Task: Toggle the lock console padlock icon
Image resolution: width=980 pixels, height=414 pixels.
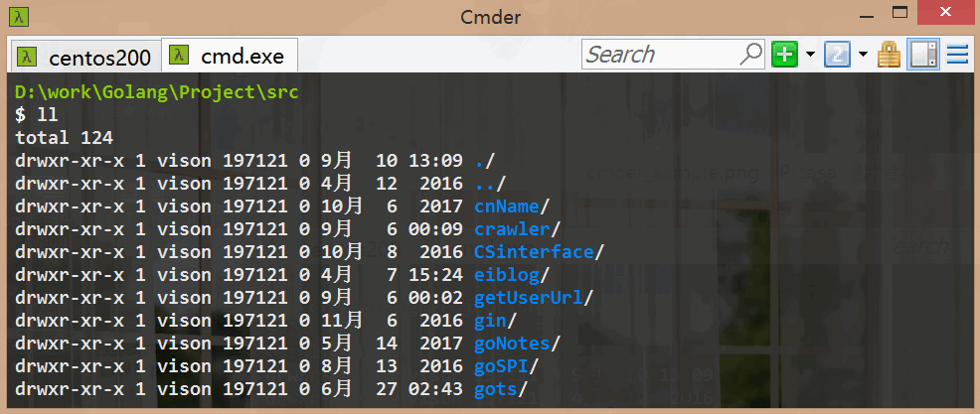Action: click(x=889, y=55)
